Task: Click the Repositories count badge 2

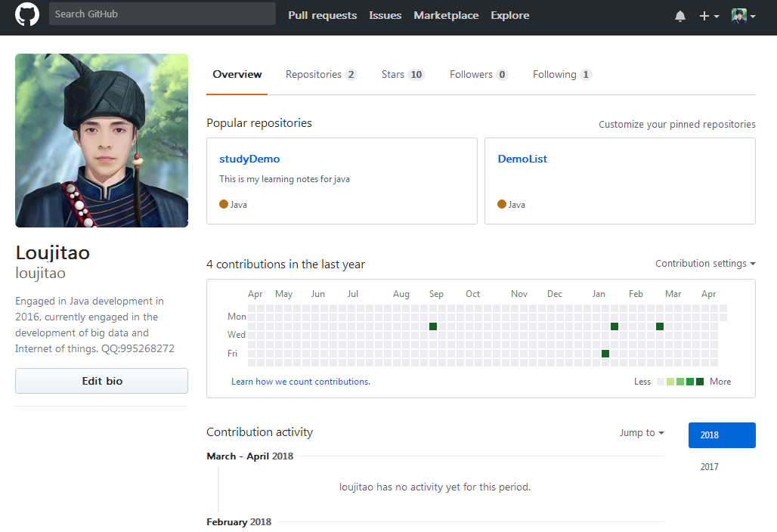Action: click(351, 75)
